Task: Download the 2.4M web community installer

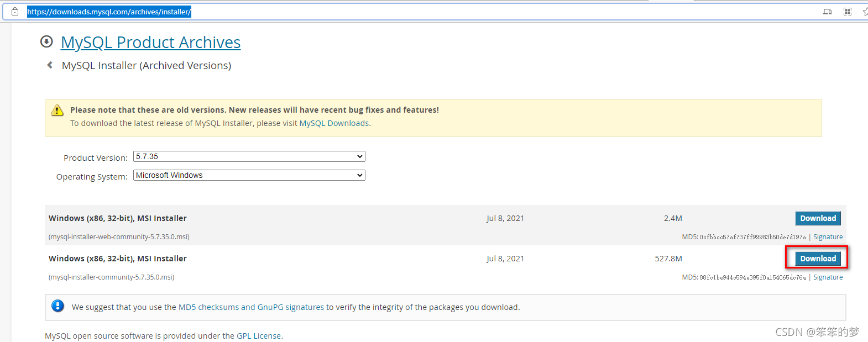Action: (x=818, y=218)
